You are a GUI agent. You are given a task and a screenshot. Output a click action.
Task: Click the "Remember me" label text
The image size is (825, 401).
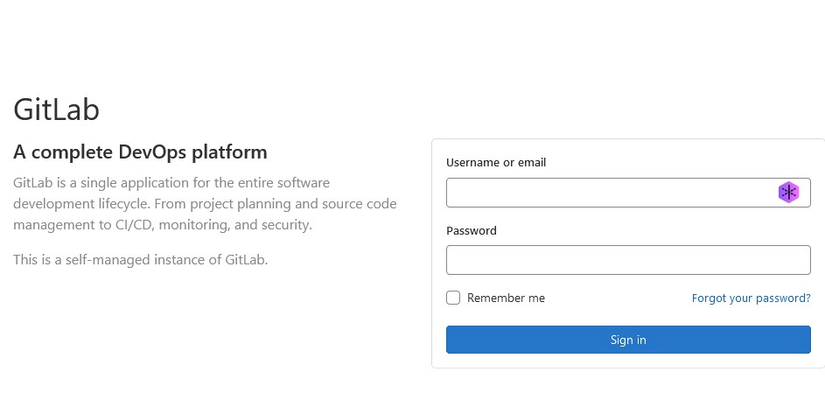pos(506,298)
